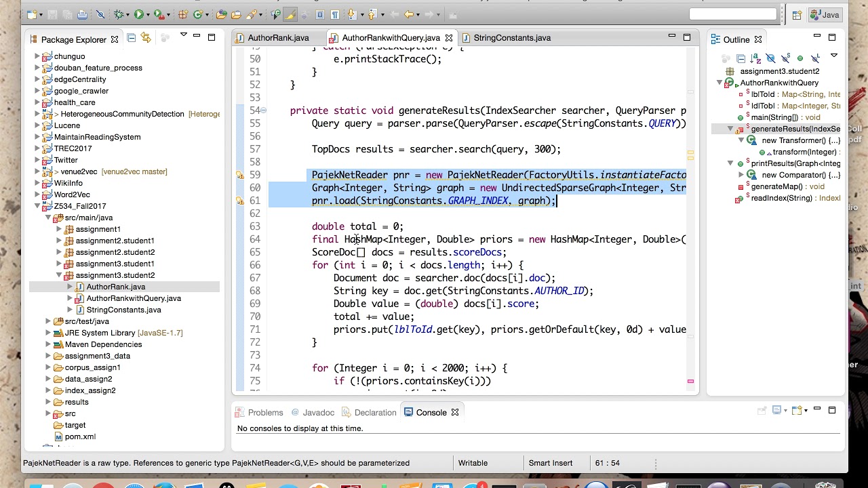
Task: Close the AuthorRankwithQuery.java editor tab
Action: pos(448,38)
